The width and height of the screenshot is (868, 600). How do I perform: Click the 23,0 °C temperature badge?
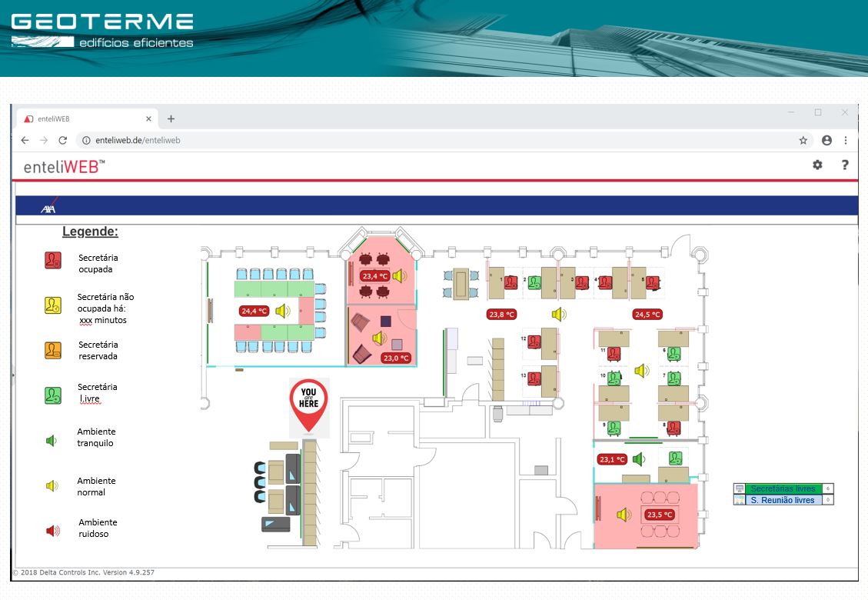pyautogui.click(x=397, y=358)
